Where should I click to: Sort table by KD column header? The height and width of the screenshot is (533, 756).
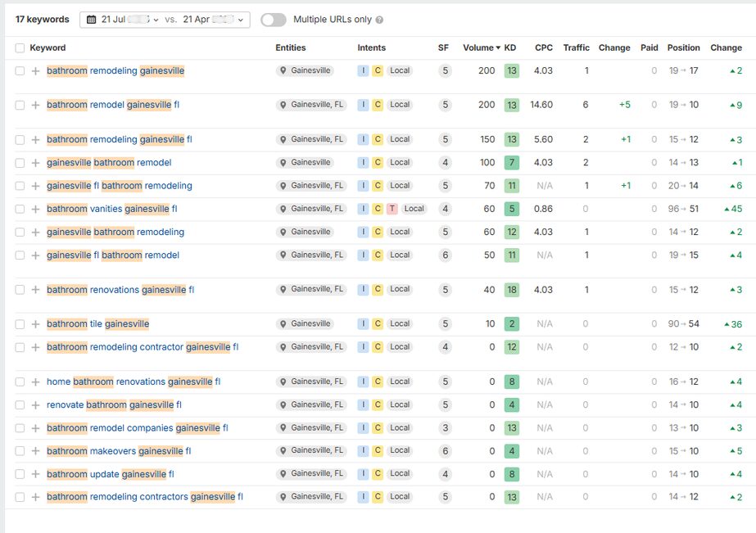click(x=510, y=47)
